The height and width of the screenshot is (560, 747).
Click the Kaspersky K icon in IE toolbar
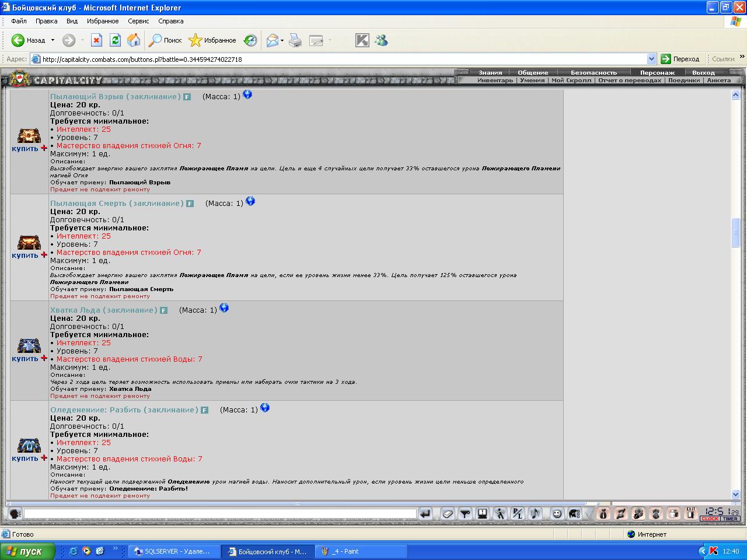tap(362, 40)
